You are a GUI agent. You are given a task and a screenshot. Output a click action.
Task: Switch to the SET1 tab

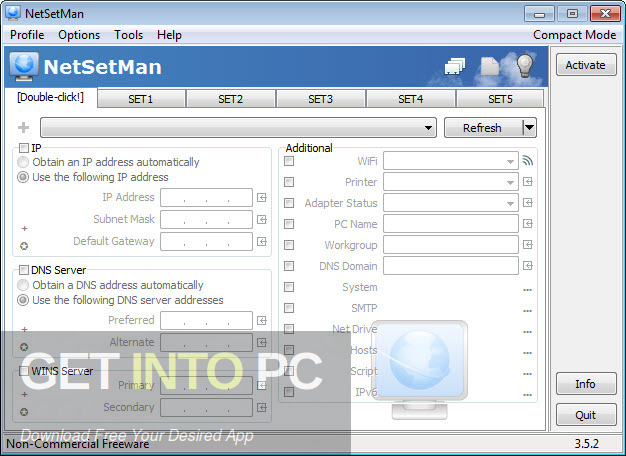141,99
